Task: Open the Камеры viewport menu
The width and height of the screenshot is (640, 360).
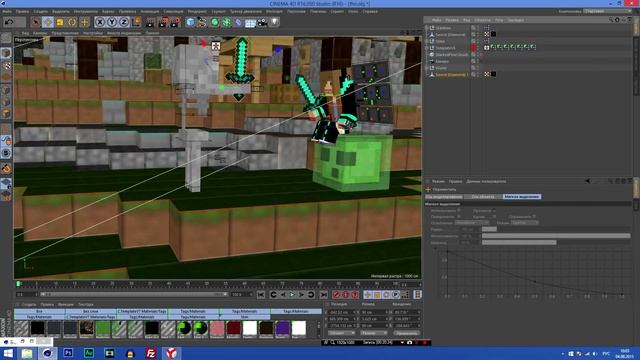Action: (40, 33)
